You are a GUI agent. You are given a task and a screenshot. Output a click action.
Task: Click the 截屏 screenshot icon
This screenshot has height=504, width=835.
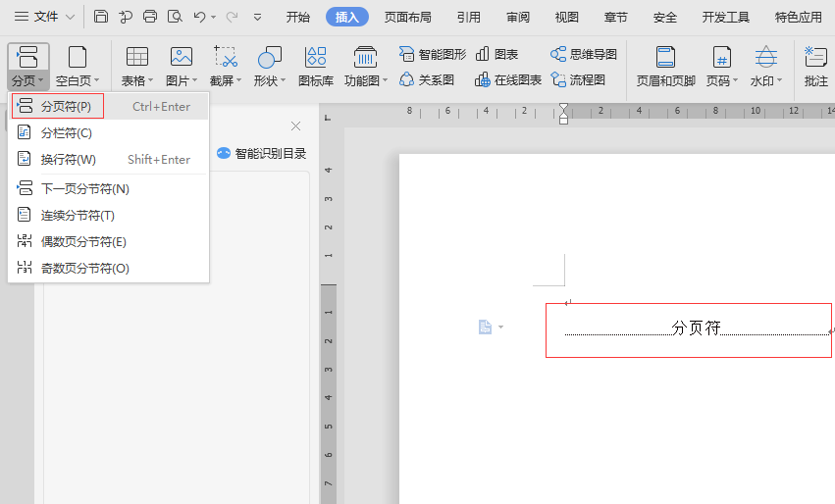coord(226,57)
